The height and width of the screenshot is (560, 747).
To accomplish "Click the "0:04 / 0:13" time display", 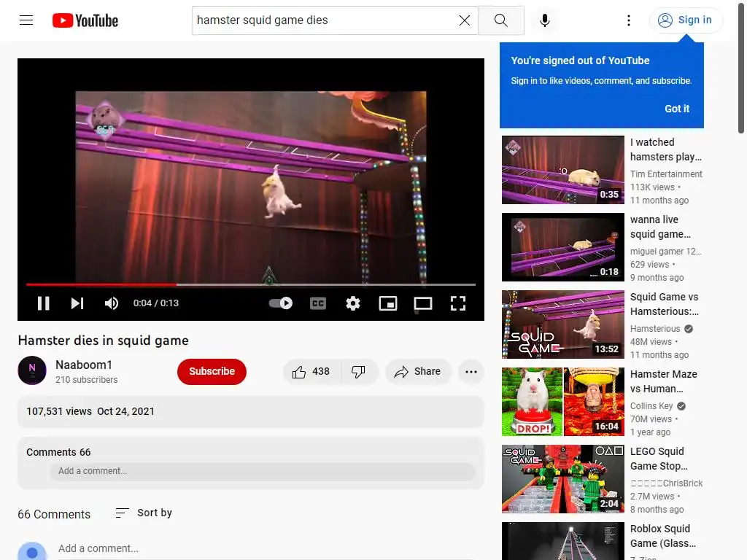I will point(156,303).
